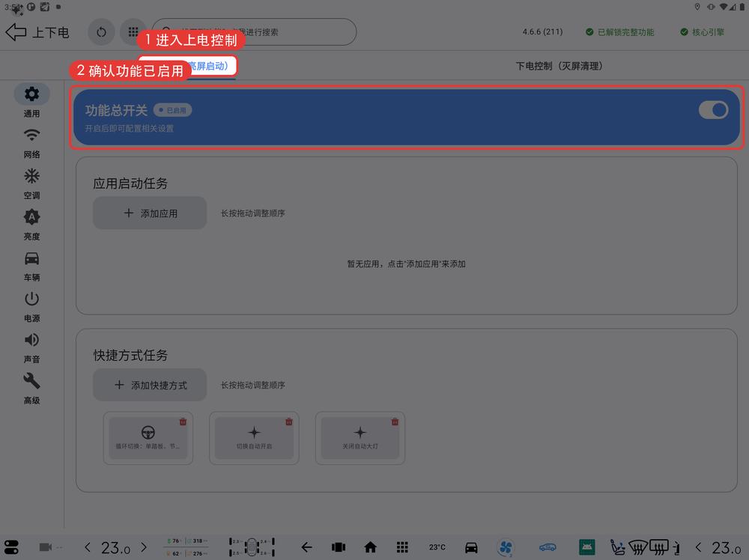Open the 亮度 brightness section

(31, 225)
